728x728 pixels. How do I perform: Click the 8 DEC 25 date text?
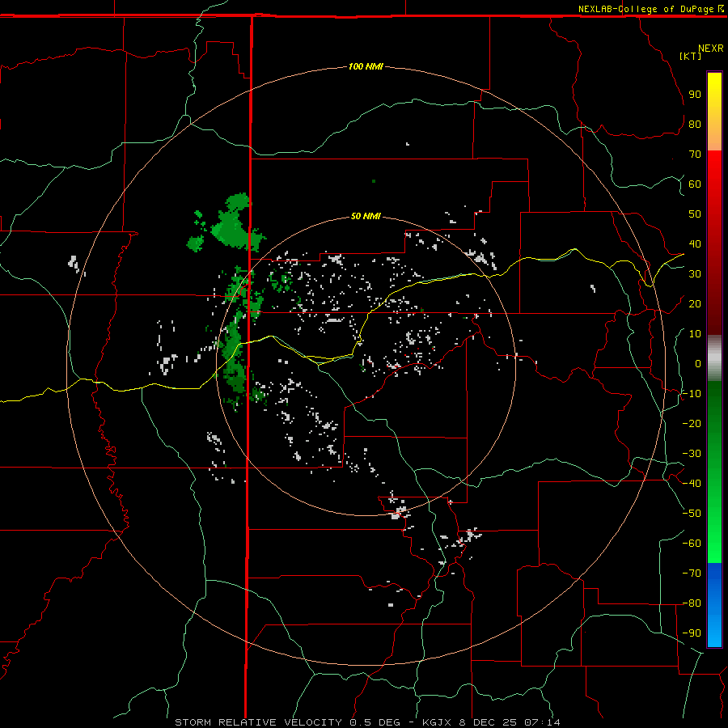pos(487,722)
